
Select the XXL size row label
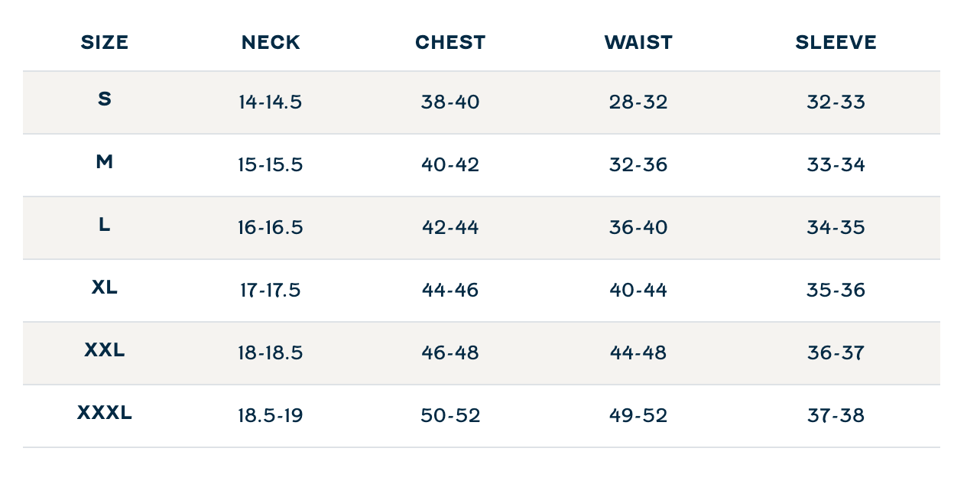(x=105, y=349)
